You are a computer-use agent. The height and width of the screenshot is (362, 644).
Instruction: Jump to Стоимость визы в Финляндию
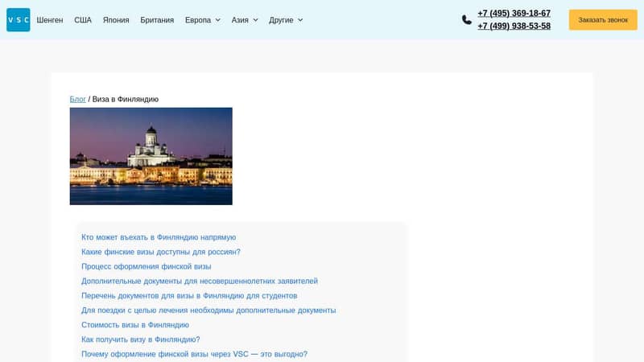[135, 325]
